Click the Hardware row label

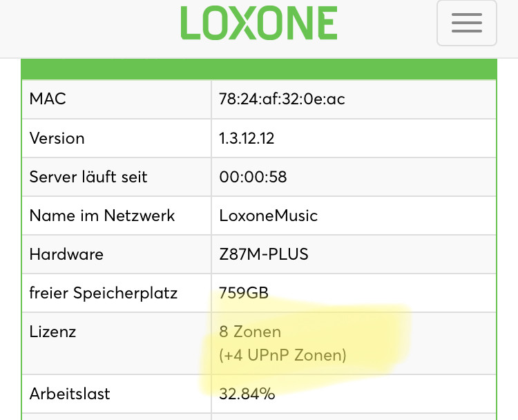click(x=66, y=254)
